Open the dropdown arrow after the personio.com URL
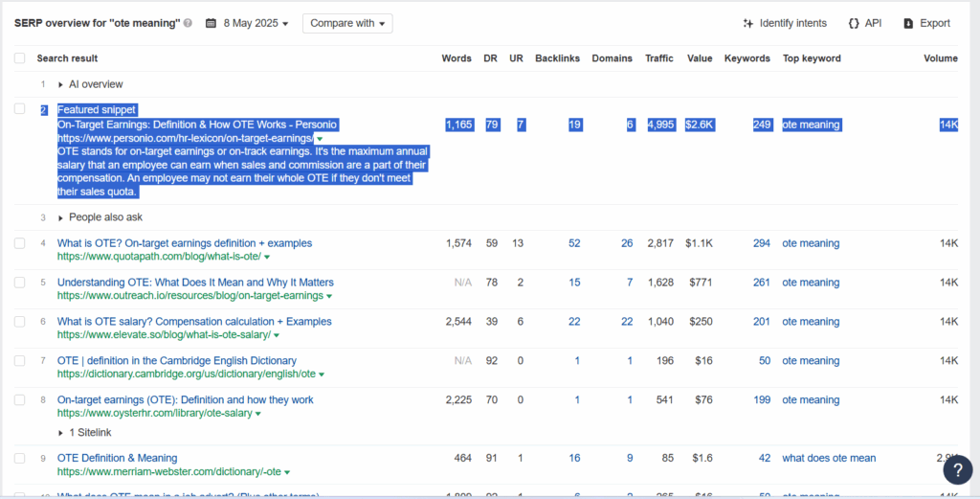Viewport: 980px width, 499px height. click(x=320, y=139)
